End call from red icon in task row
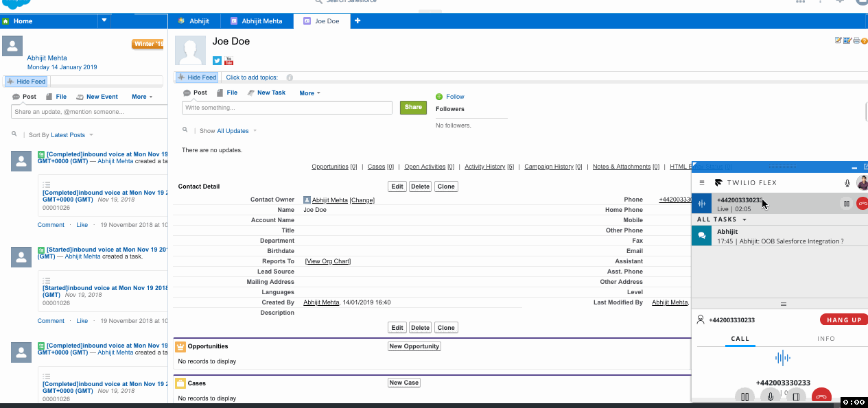 [x=863, y=203]
